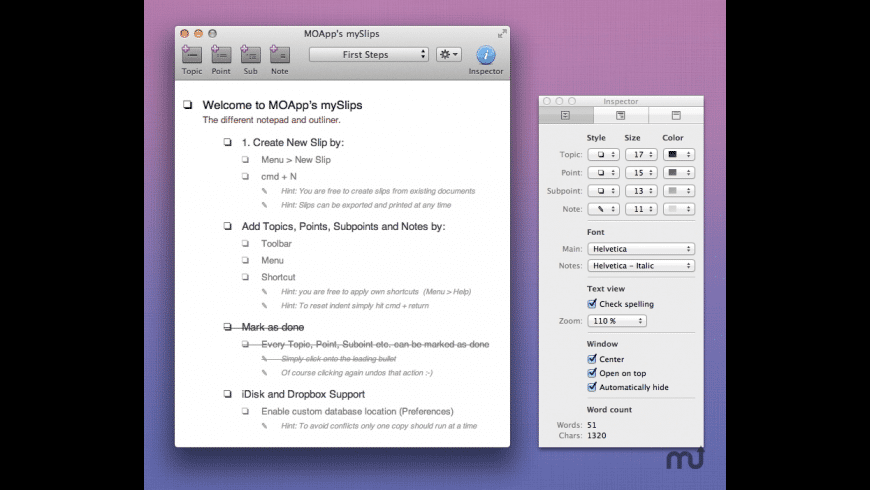
Task: Click bullet of 'Menu > New Slip'
Action: [245, 159]
